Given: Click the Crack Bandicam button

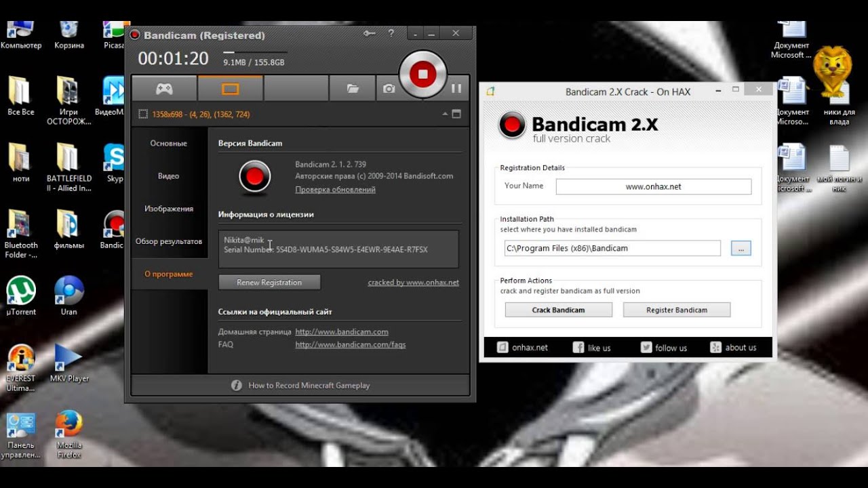Looking at the screenshot, I should [x=559, y=310].
